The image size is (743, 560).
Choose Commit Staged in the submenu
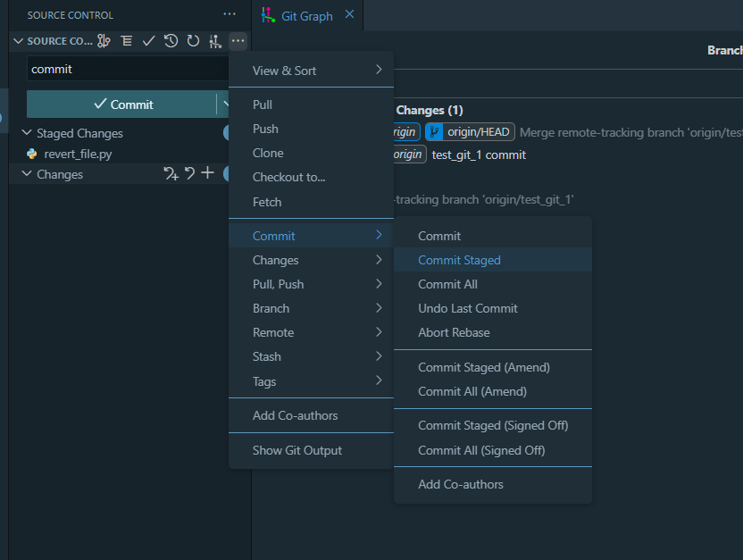[493, 260]
